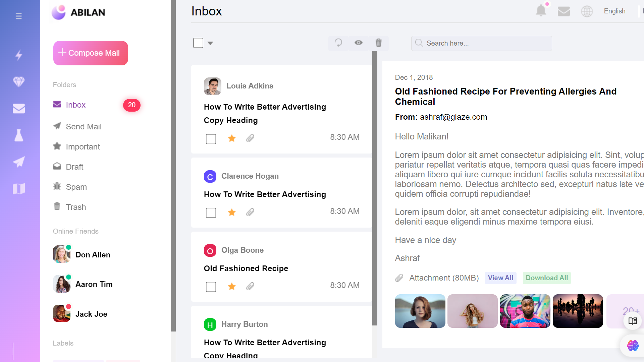Open the notifications bell icon

(x=541, y=11)
